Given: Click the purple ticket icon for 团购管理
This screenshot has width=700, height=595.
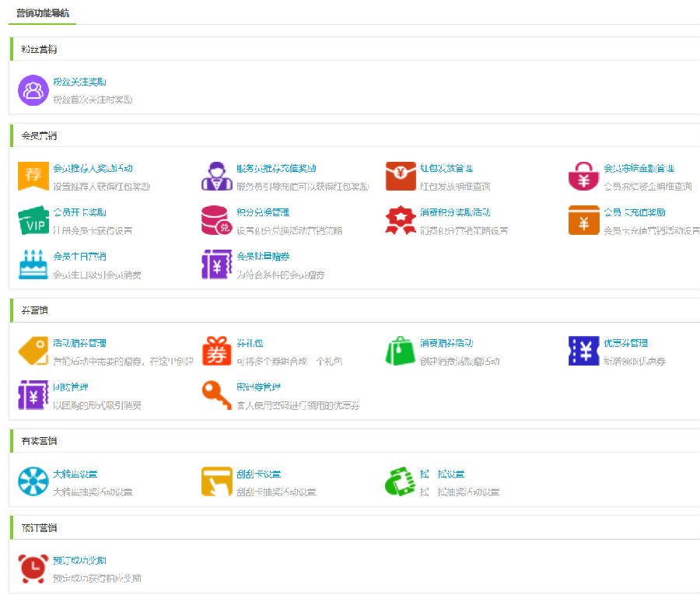Looking at the screenshot, I should [x=33, y=395].
